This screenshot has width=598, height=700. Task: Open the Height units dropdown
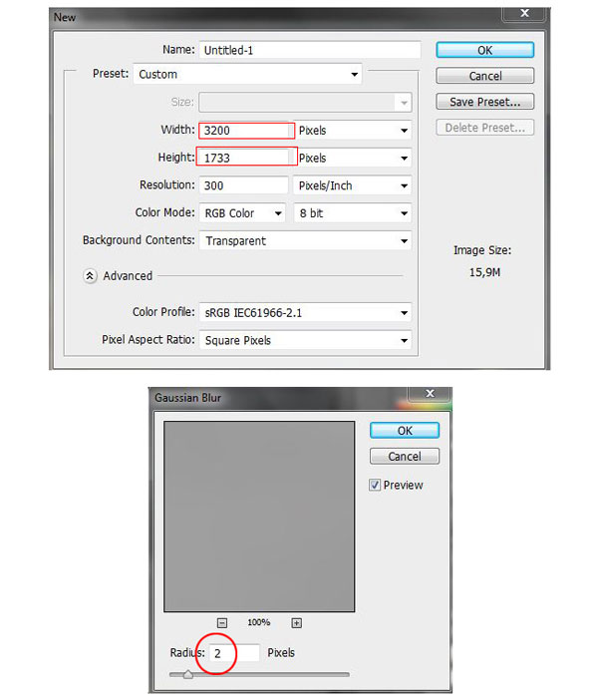352,158
